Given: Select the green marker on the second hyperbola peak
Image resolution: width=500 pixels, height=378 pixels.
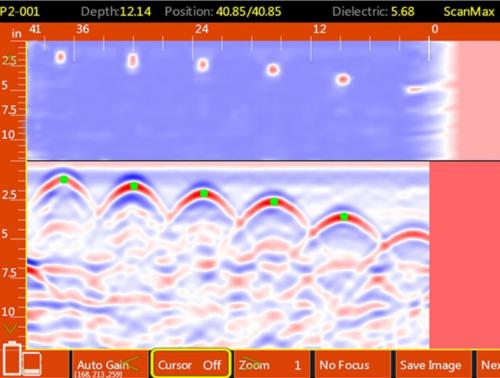Looking at the screenshot, I should tap(134, 186).
